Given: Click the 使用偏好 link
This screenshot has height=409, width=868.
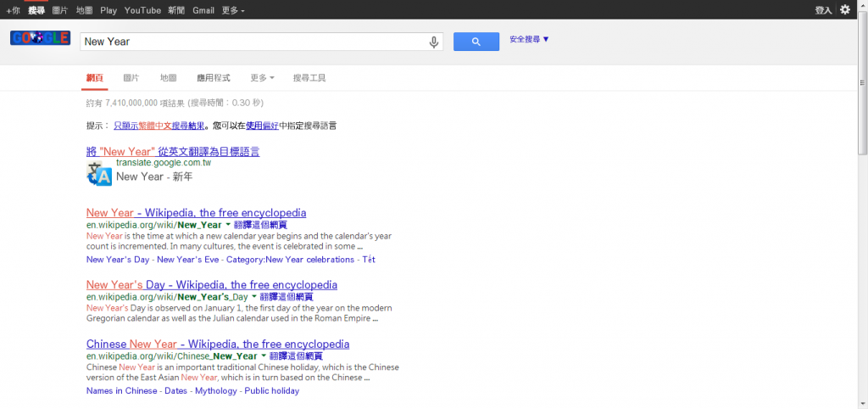Looking at the screenshot, I should pos(263,126).
